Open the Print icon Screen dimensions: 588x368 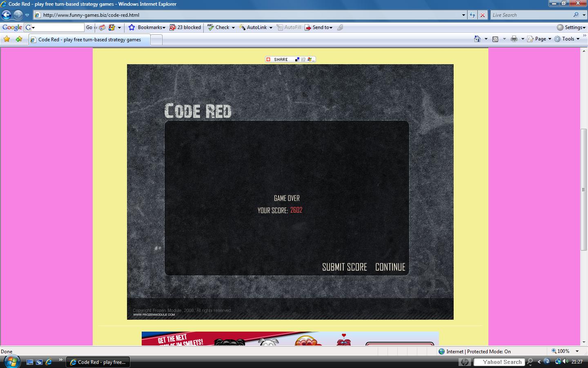(x=513, y=38)
